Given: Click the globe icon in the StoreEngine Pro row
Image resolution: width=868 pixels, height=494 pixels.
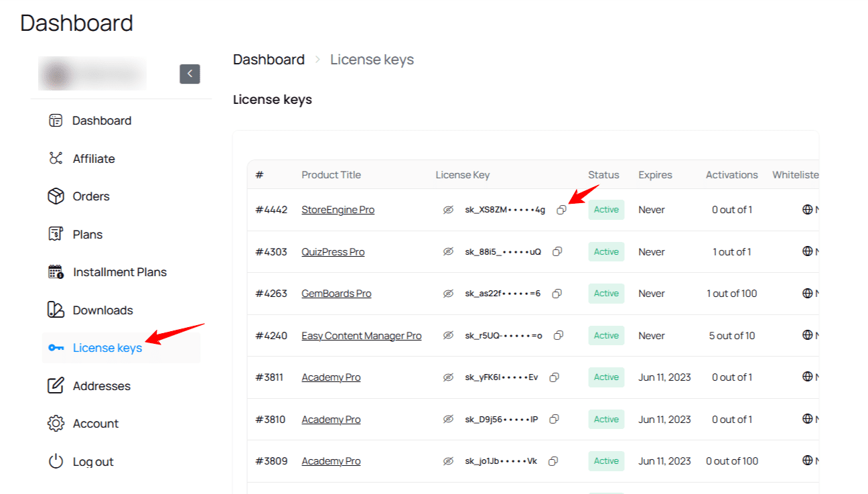Looking at the screenshot, I should click(807, 210).
